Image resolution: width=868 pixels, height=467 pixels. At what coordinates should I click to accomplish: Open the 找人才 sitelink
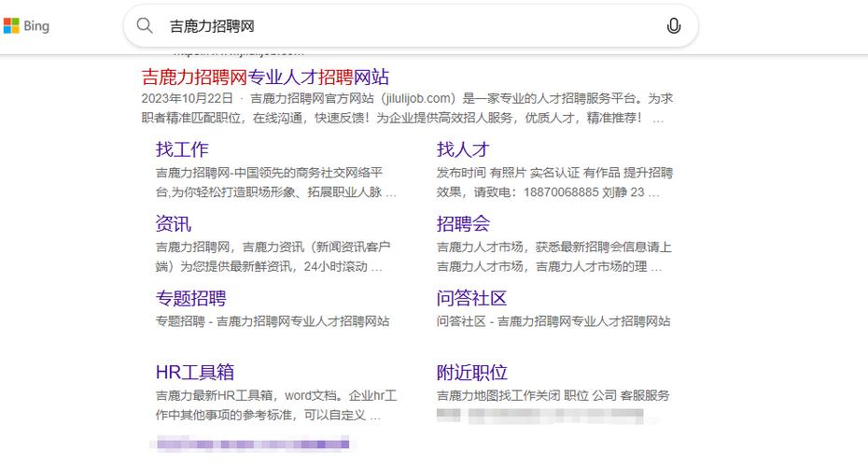coord(463,149)
